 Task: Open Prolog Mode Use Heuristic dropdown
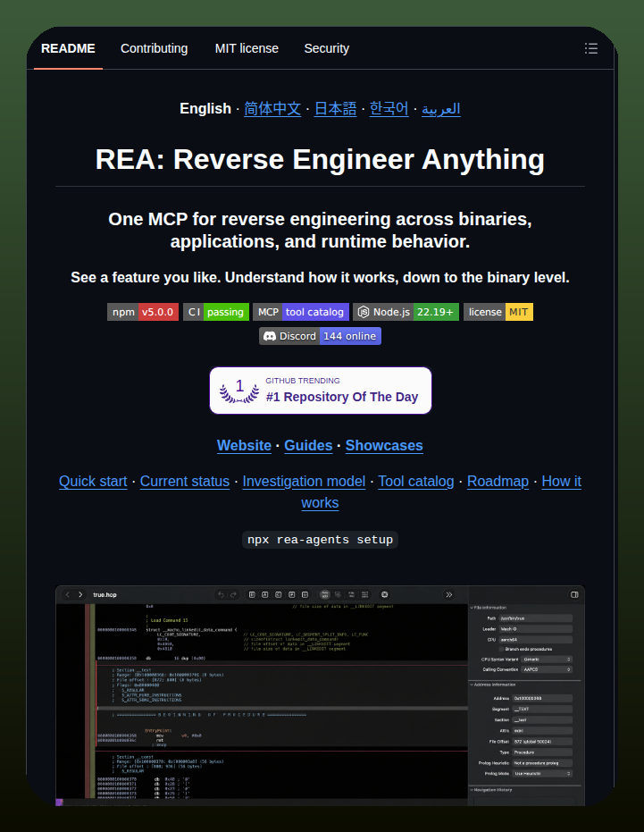(x=543, y=774)
